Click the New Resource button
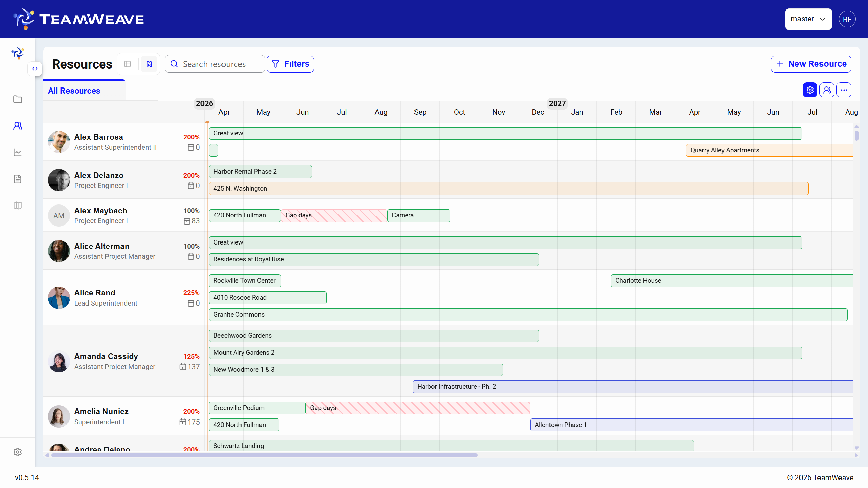 point(811,64)
